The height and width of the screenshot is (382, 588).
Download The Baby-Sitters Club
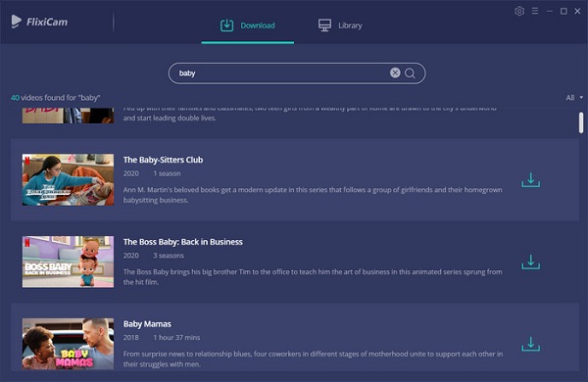click(x=530, y=180)
